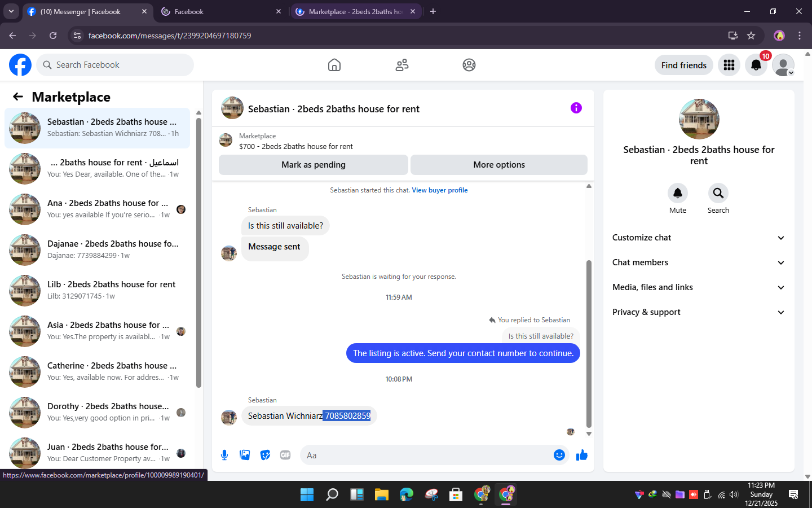Open the View buyer profile link
This screenshot has width=812, height=508.
440,190
